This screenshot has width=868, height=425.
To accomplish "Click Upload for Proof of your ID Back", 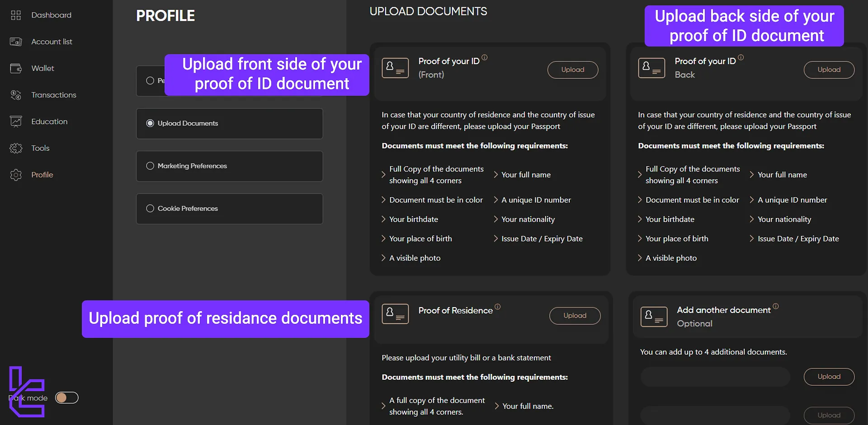I will point(829,70).
